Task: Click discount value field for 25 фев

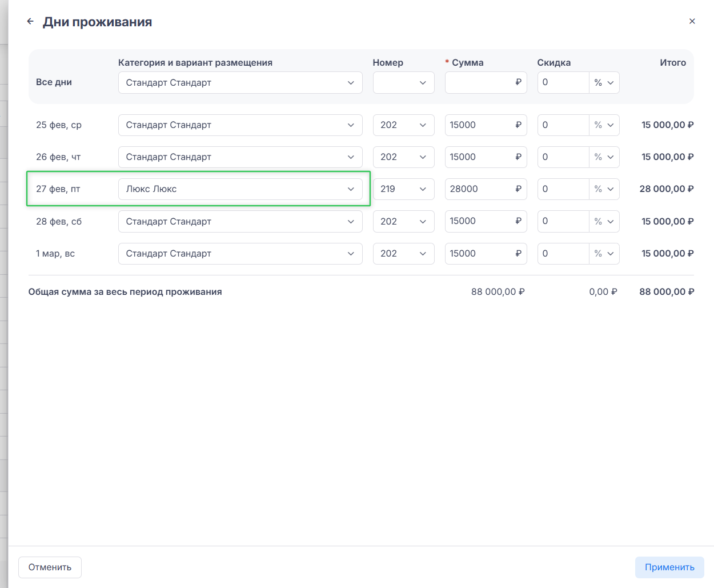Action: 563,125
